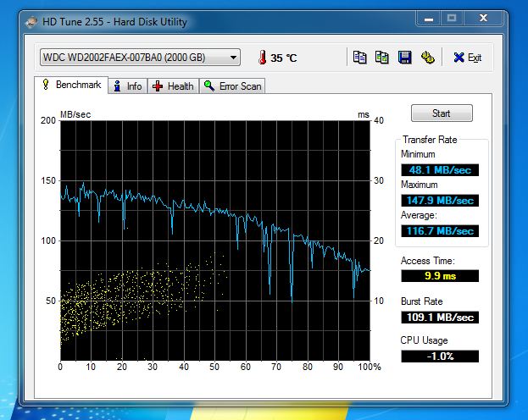This screenshot has width=528, height=420.
Task: Click the thermometer temperature icon
Action: click(263, 58)
